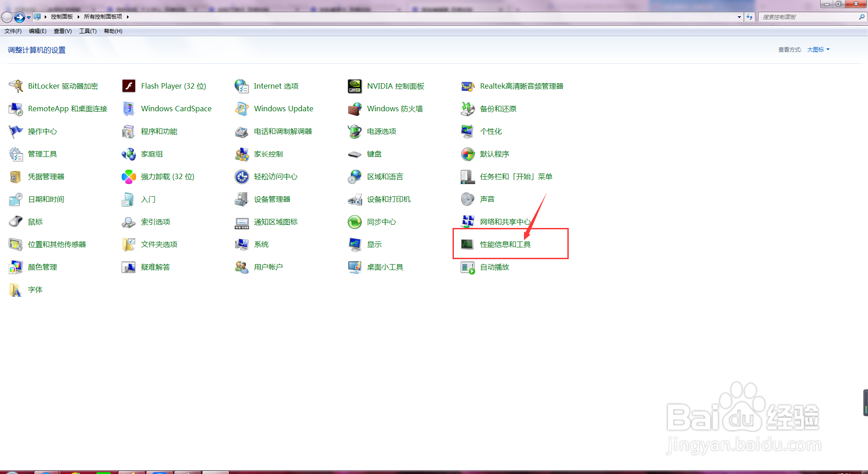Open 声音 speaker icon

click(x=468, y=199)
